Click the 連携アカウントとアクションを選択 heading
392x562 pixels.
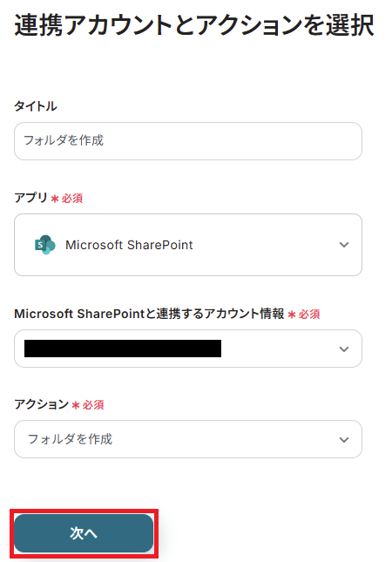[x=194, y=25]
